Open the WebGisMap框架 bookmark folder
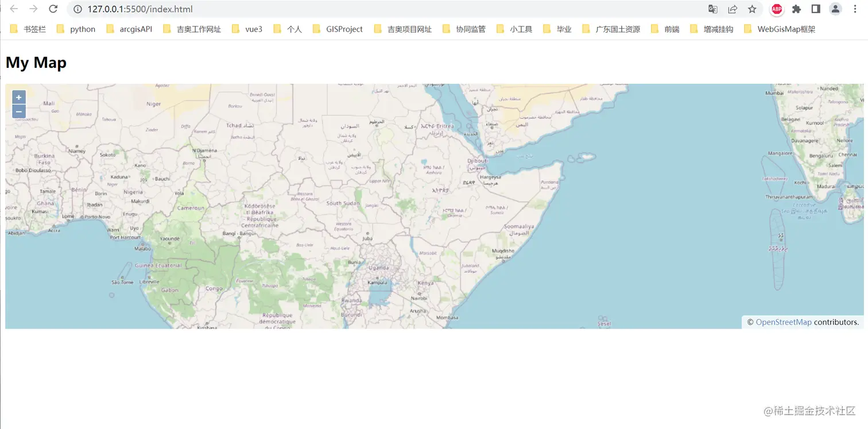This screenshot has width=868, height=429. 779,29
